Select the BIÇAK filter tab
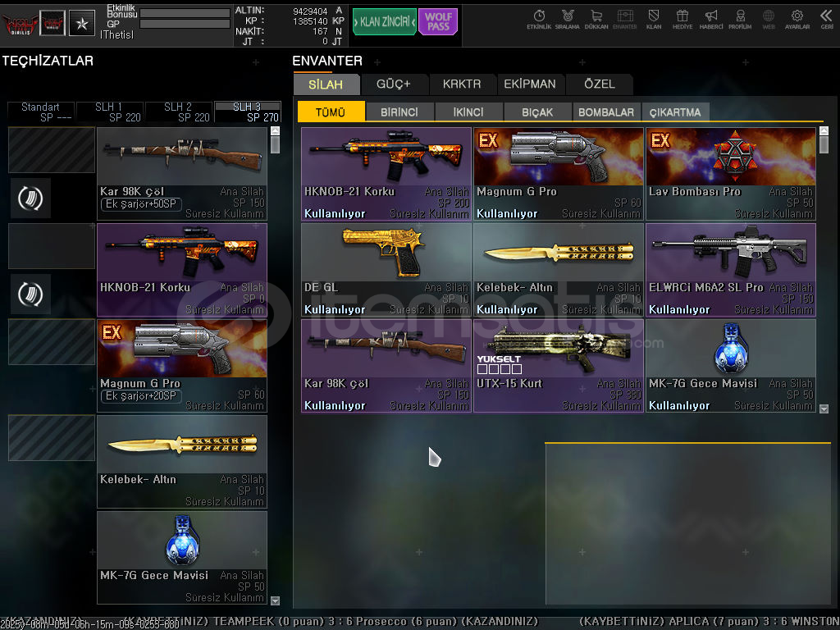 (x=537, y=112)
